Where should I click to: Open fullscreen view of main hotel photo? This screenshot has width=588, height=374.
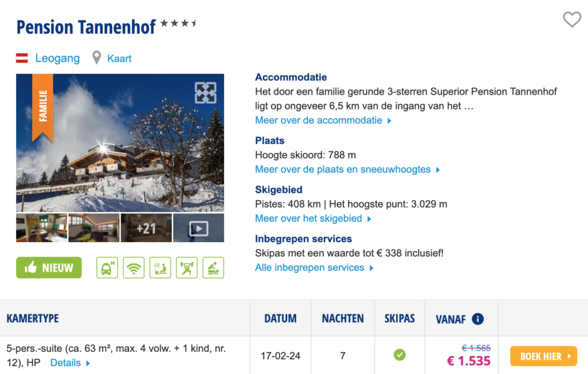tap(205, 92)
